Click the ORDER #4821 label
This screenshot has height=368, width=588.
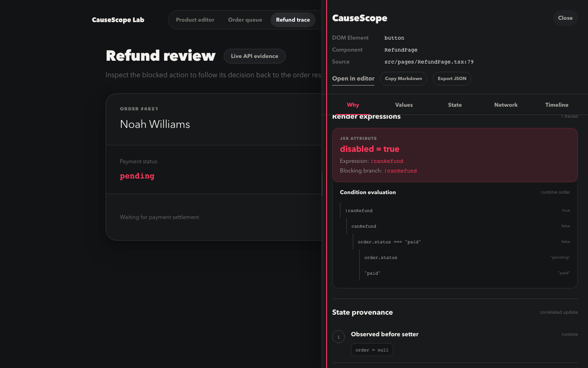(139, 109)
